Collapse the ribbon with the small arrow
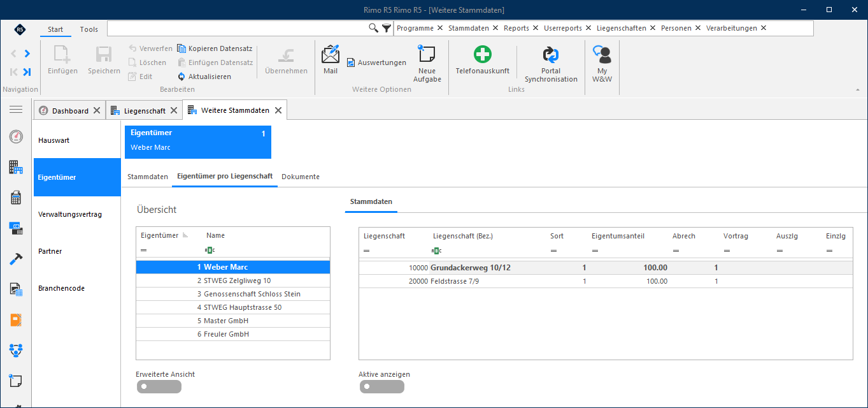Image resolution: width=868 pixels, height=408 pixels. click(x=857, y=91)
